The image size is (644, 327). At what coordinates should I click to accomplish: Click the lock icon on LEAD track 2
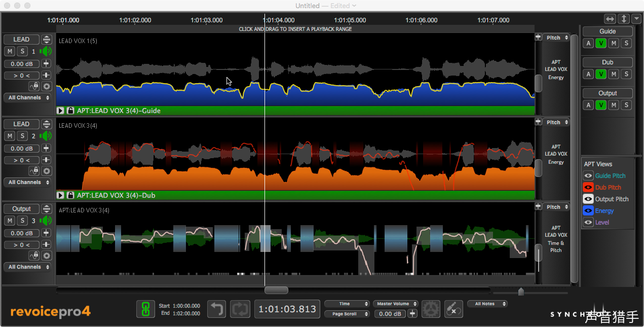click(x=34, y=171)
